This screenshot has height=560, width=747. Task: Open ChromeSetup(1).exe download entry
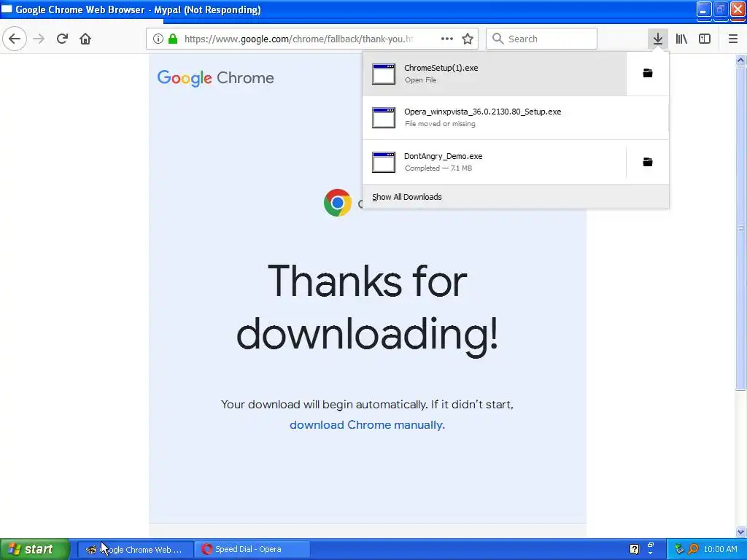click(x=495, y=74)
